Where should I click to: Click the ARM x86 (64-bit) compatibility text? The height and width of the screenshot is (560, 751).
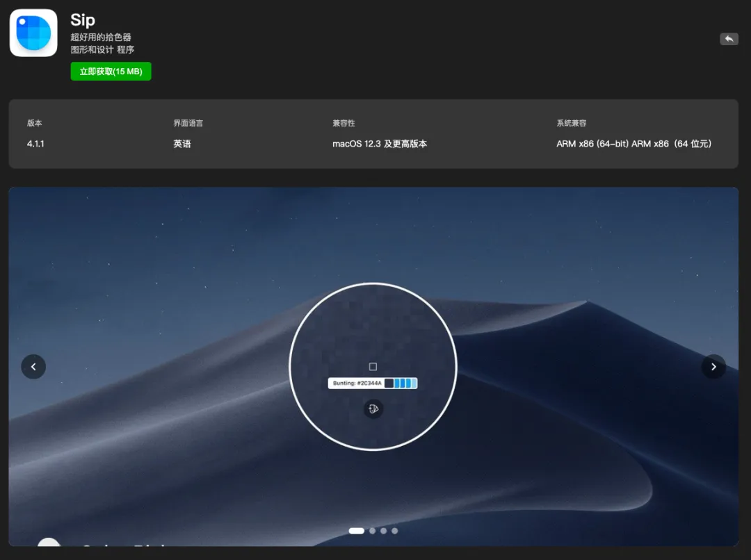point(633,144)
